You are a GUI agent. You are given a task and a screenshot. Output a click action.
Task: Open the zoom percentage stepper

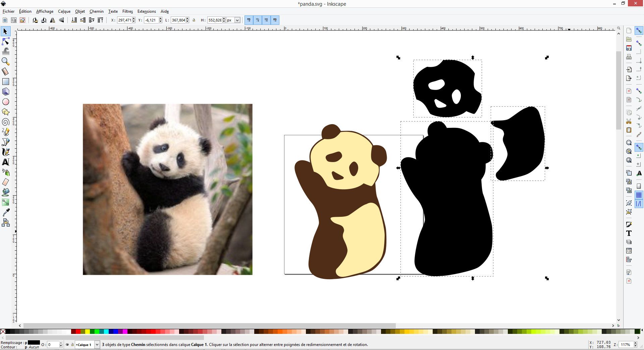click(x=636, y=345)
